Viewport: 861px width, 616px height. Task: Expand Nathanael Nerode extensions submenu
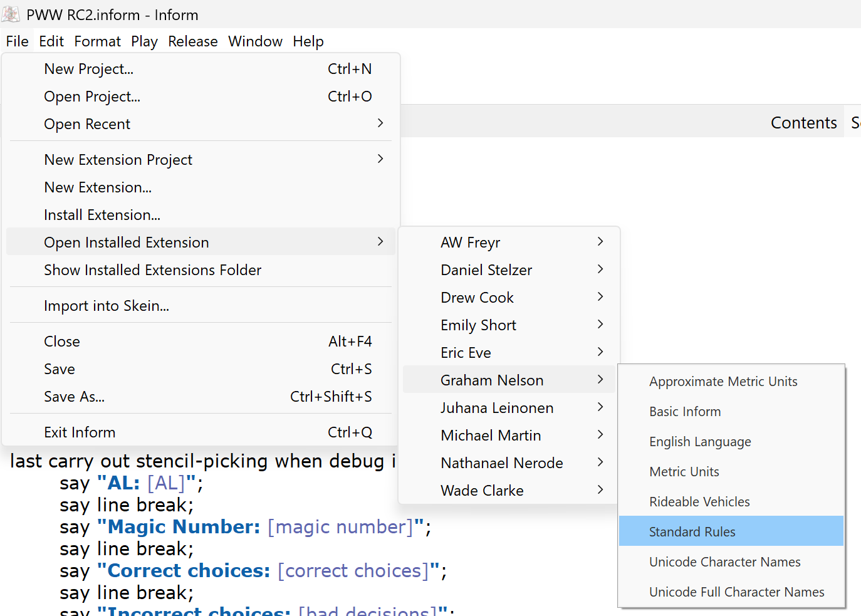coord(509,463)
